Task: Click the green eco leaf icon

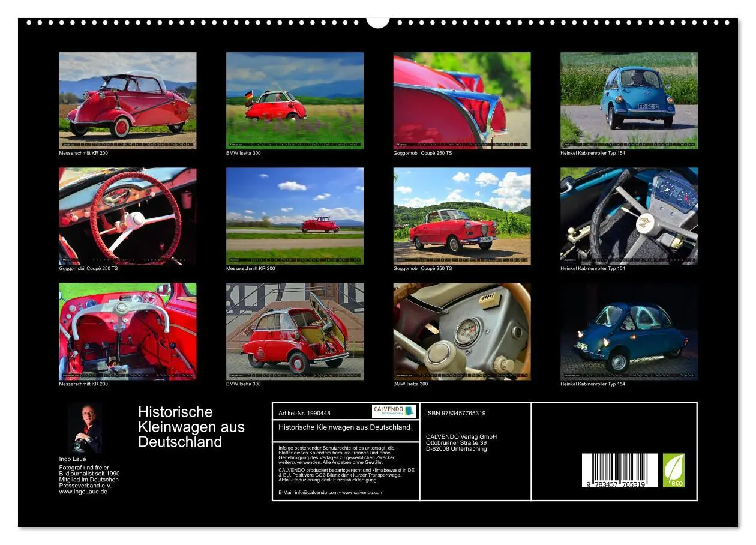Action: [674, 470]
